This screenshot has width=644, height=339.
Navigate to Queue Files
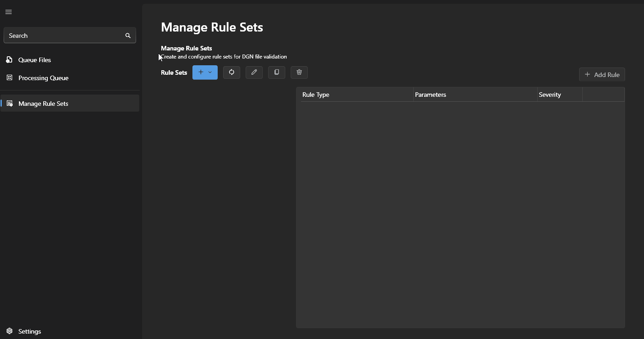coord(34,59)
